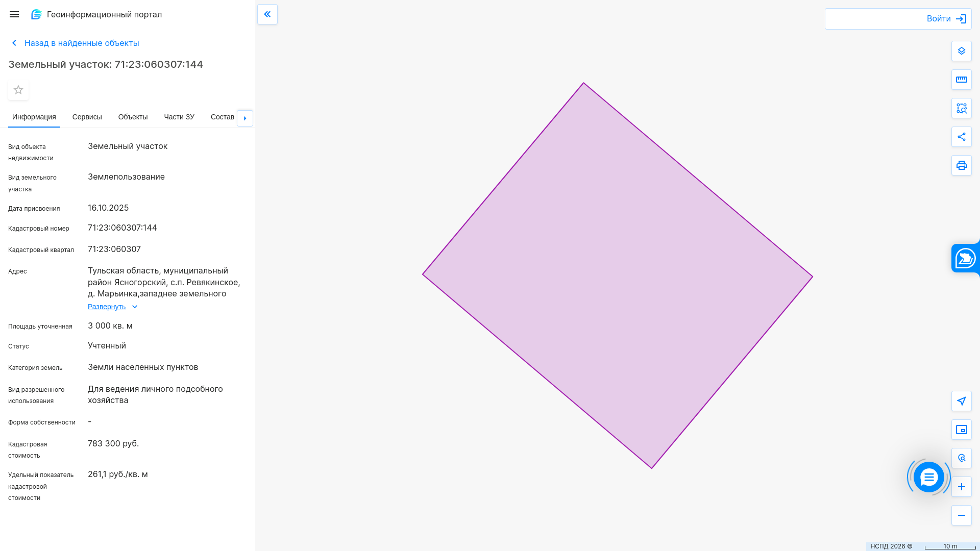Print the current map view

coord(961,165)
